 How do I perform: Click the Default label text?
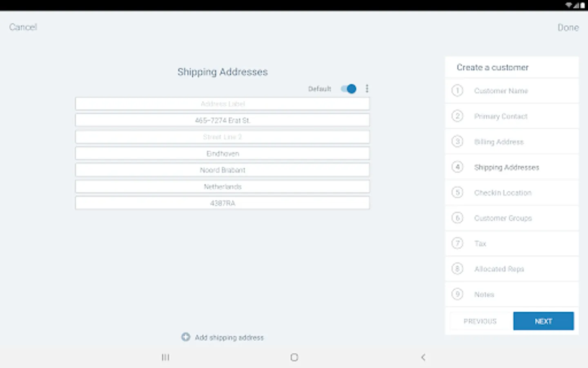tap(319, 89)
